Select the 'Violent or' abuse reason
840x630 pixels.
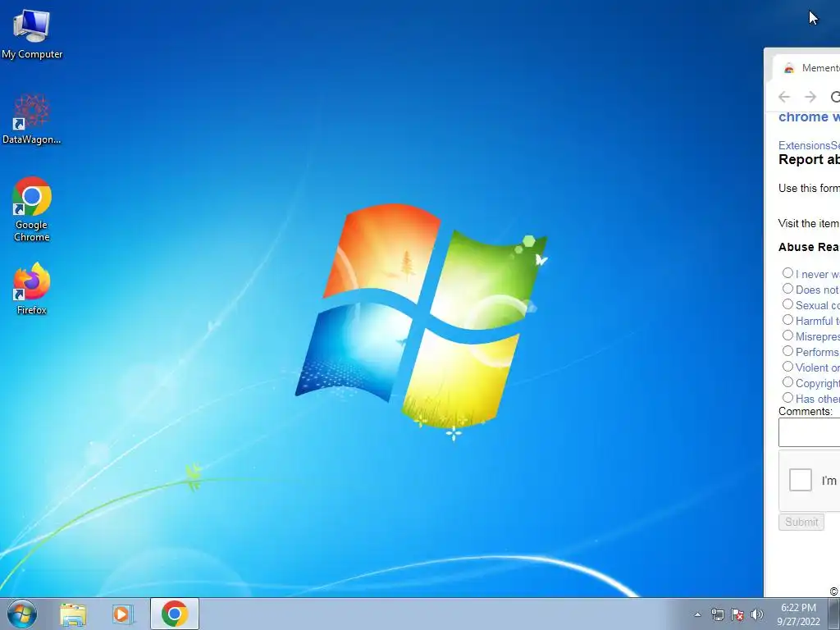click(787, 367)
